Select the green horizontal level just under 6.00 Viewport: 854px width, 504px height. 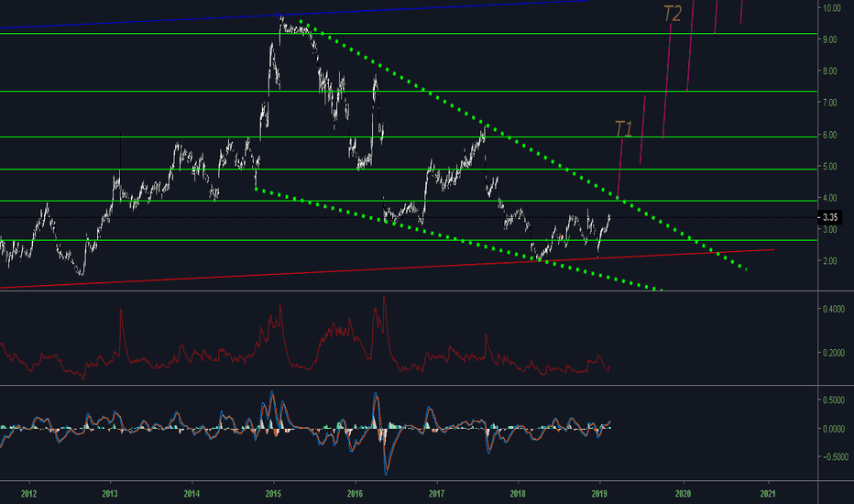(x=409, y=137)
